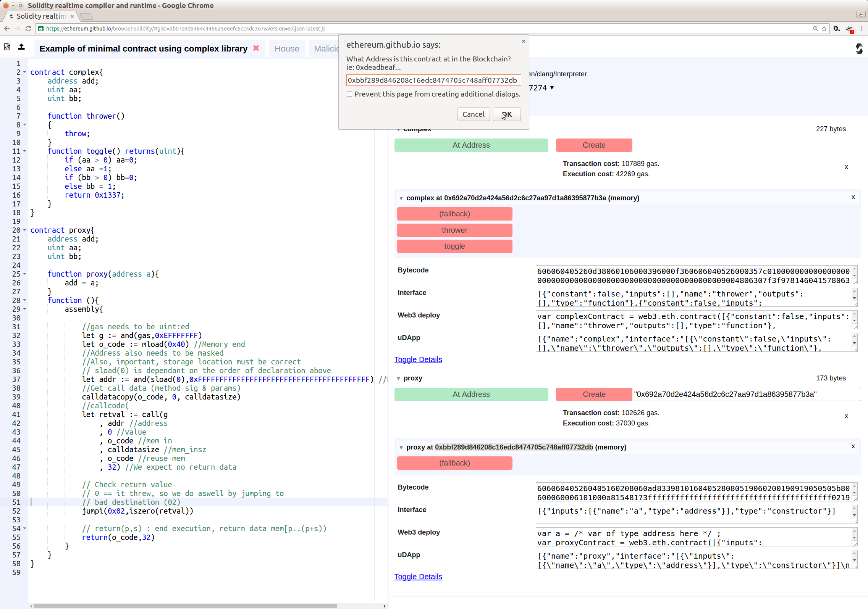Click the contract address input in dialog
Viewport: 868px width, 609px height.
tap(433, 80)
